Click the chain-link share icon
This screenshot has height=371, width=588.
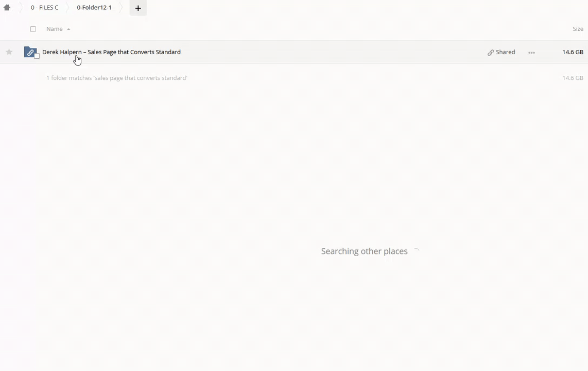[491, 53]
